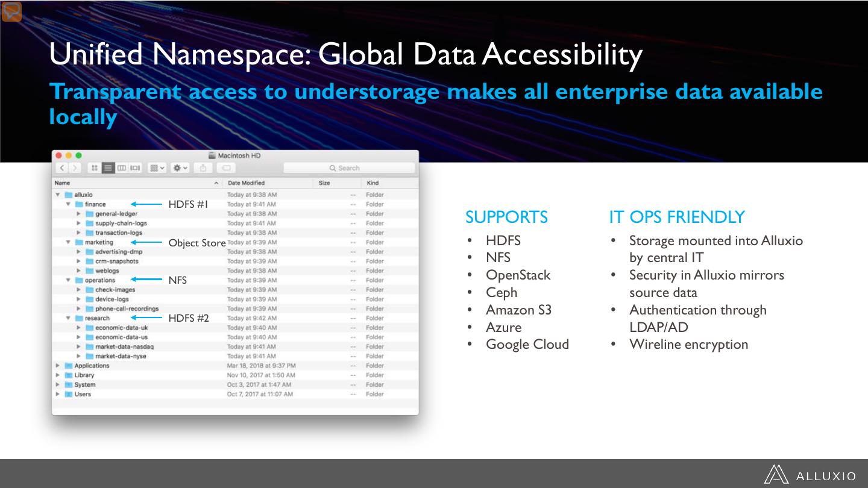Click date 'Oct 7, 2017 at 11:07 AM'
Viewport: 868px width, 488px height.
tap(260, 394)
